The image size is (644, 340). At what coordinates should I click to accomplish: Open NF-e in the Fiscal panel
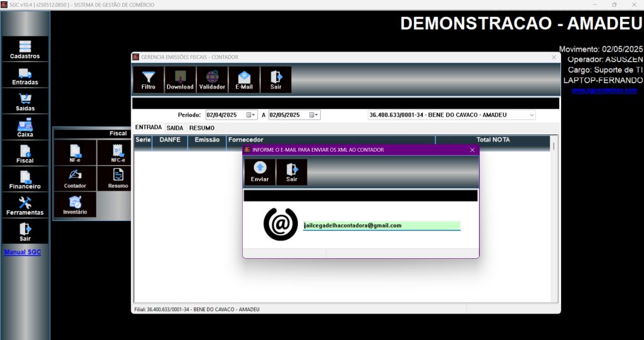point(75,153)
